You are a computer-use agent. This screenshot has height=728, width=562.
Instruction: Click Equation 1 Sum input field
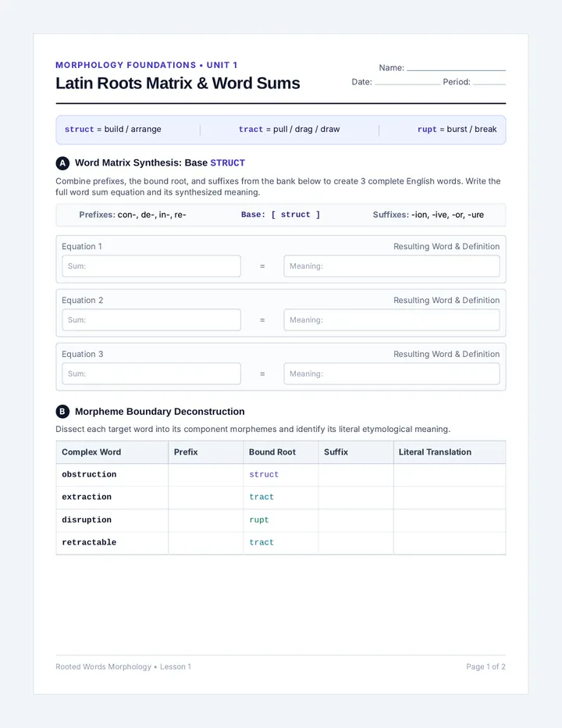pos(151,266)
